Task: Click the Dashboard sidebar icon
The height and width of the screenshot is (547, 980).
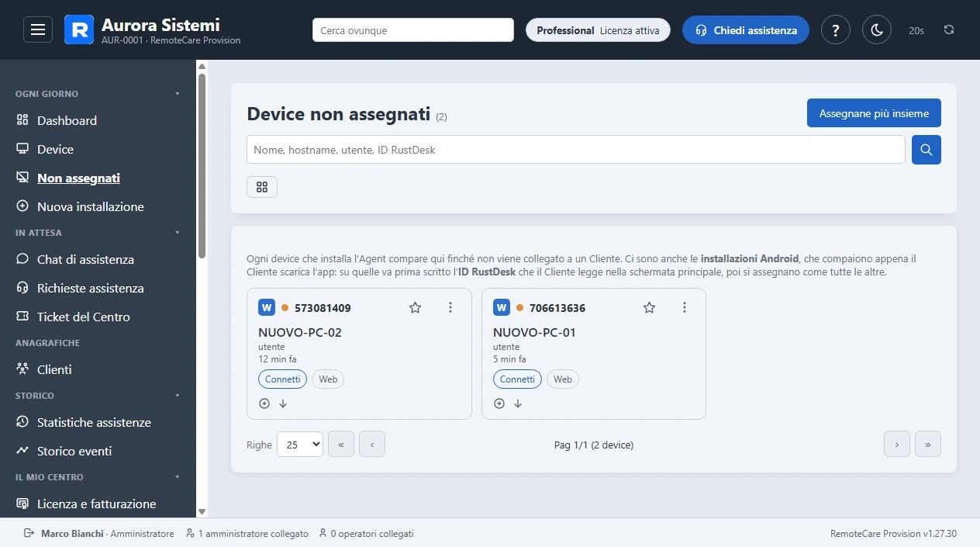Action: (22, 120)
